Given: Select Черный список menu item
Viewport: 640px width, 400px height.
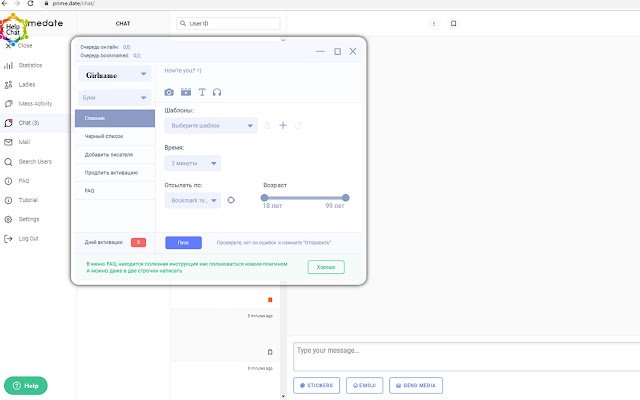Looking at the screenshot, I should click(115, 136).
